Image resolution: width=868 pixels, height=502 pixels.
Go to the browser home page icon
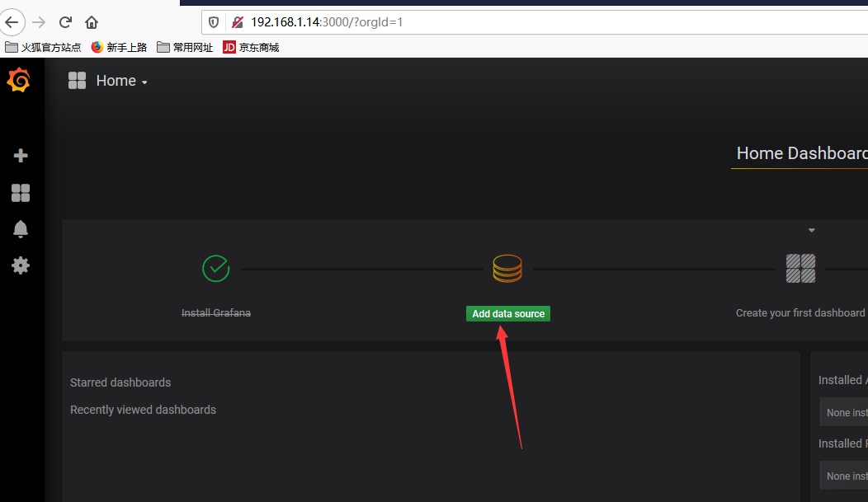point(92,22)
